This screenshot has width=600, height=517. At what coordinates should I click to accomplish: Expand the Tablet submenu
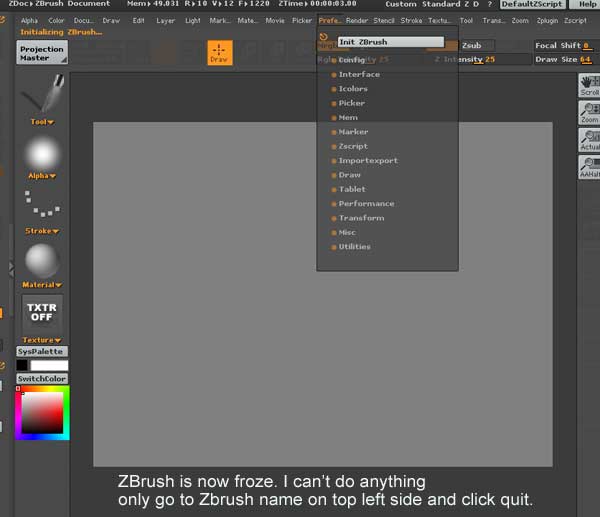pos(349,189)
